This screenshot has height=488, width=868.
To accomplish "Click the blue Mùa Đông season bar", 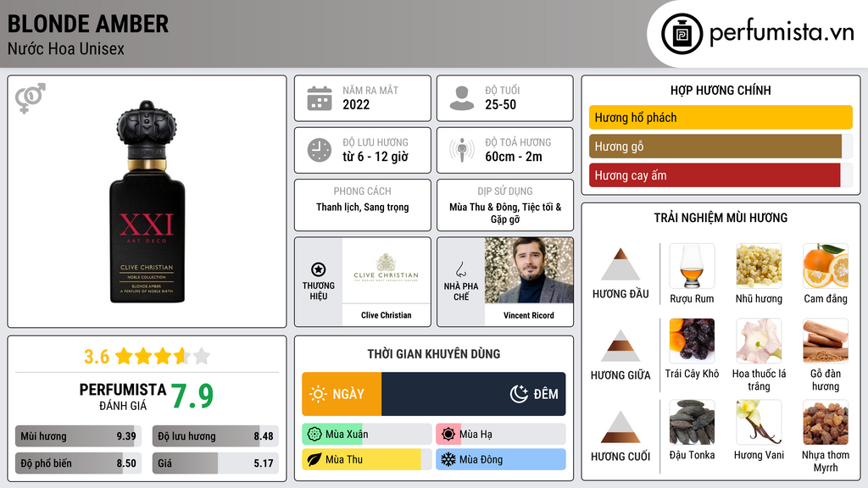I will coord(501,460).
